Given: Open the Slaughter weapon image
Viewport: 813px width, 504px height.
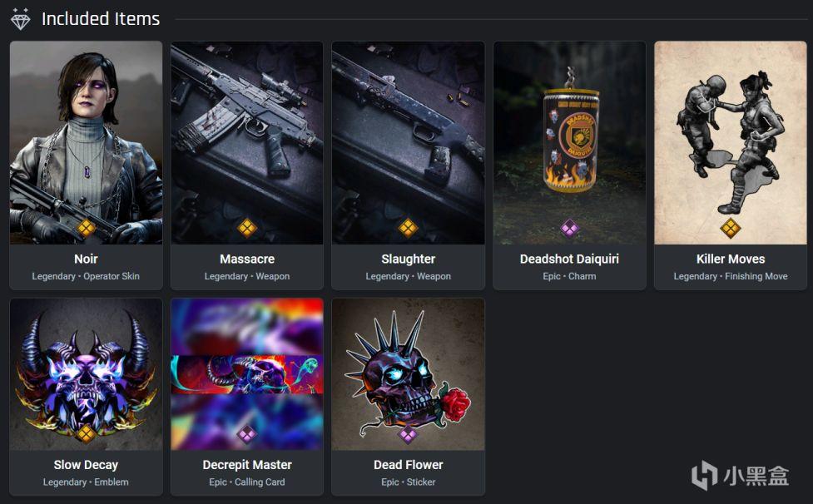Looking at the screenshot, I should [408, 142].
